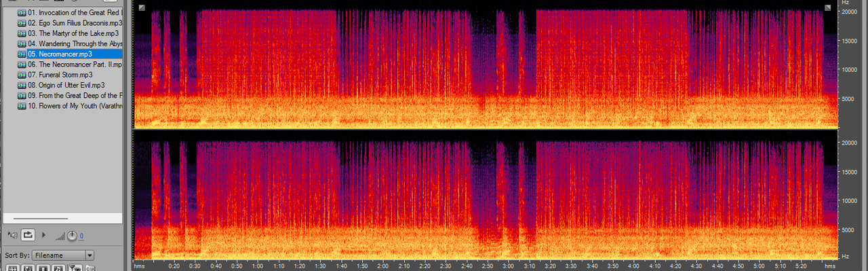This screenshot has width=868, height=271.
Task: Select file 04. Wandering Through the Abyss
Action: coord(75,43)
